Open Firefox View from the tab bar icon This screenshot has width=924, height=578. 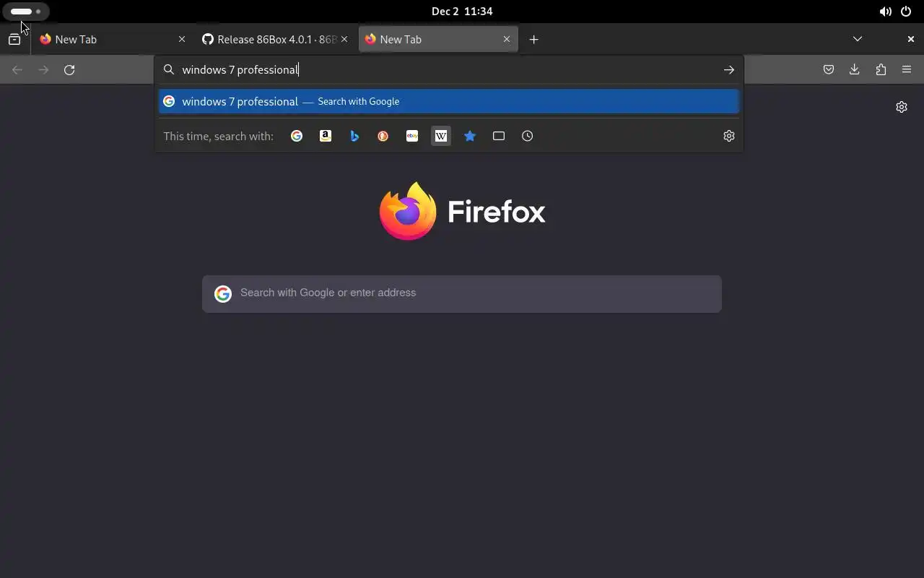pyautogui.click(x=14, y=40)
